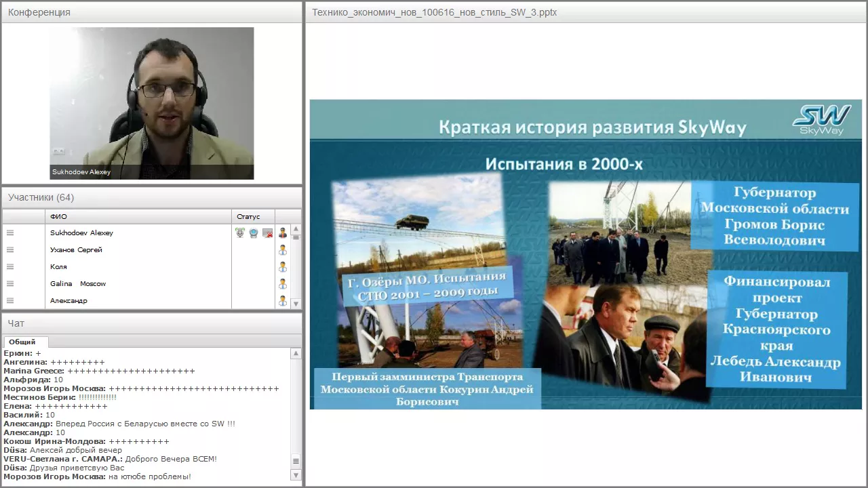The width and height of the screenshot is (868, 488).
Task: Click Sukhodoev Alexey's microphone status icon
Action: tap(240, 233)
